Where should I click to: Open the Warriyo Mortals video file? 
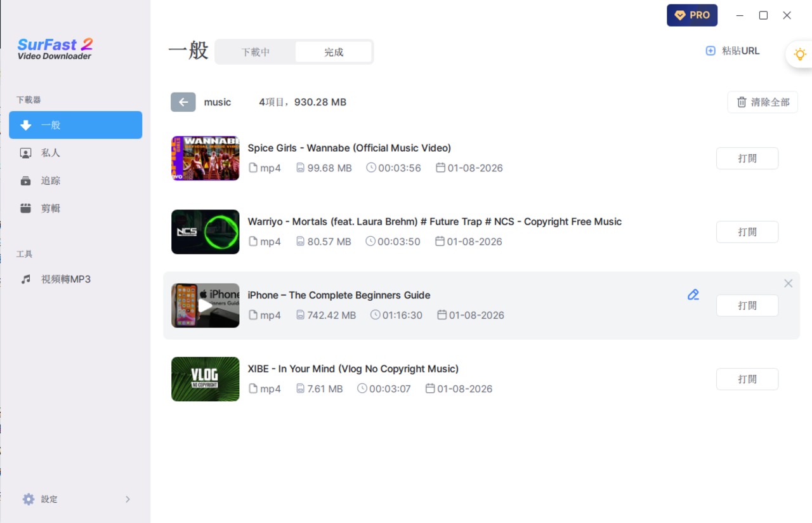(x=747, y=232)
